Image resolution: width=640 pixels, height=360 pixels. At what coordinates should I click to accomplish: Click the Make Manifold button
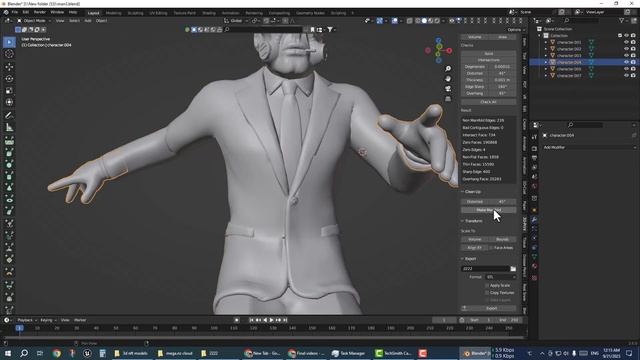[x=489, y=210]
